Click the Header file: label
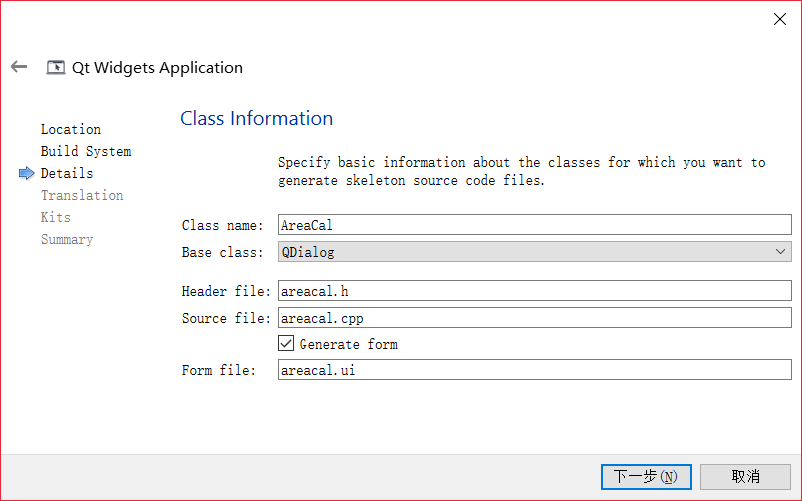This screenshot has height=501, width=802. pos(226,291)
